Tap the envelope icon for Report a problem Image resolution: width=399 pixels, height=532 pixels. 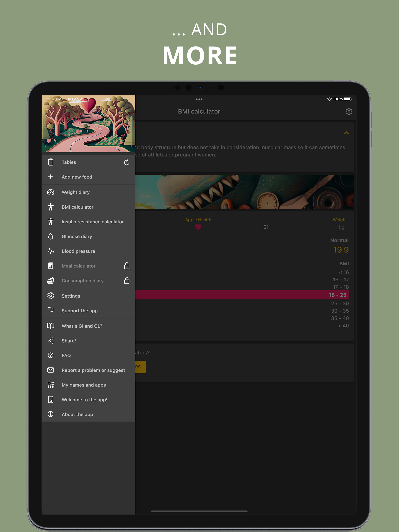[51, 370]
